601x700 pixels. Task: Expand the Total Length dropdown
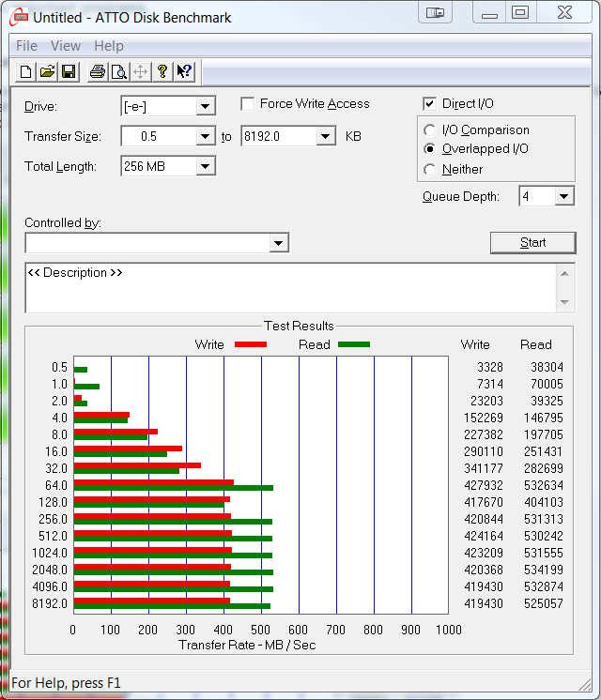tap(206, 167)
